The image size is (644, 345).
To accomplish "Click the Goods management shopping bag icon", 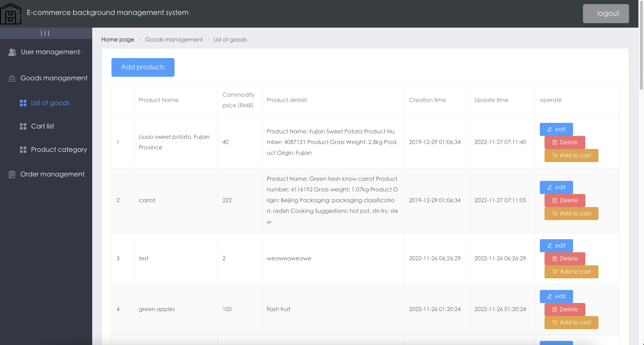I will 12,78.
